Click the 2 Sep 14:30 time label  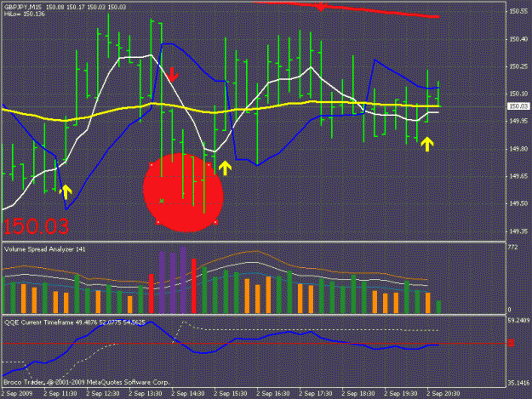(188, 394)
